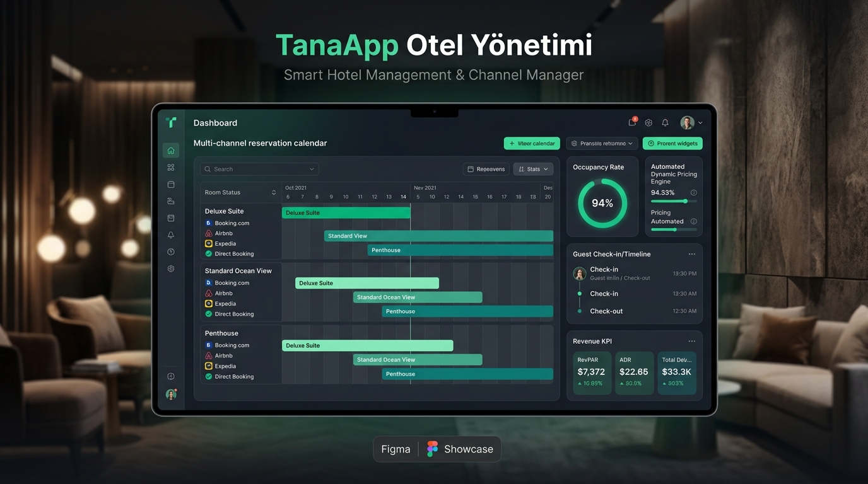Image resolution: width=868 pixels, height=484 pixels.
Task: Open the Guest Check-in/Timeline three-dot menu
Action: 692,255
